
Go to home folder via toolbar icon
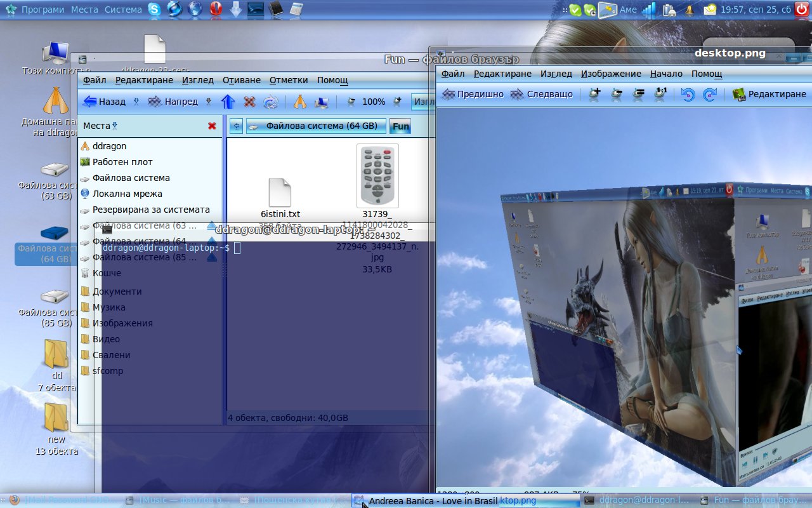[300, 102]
